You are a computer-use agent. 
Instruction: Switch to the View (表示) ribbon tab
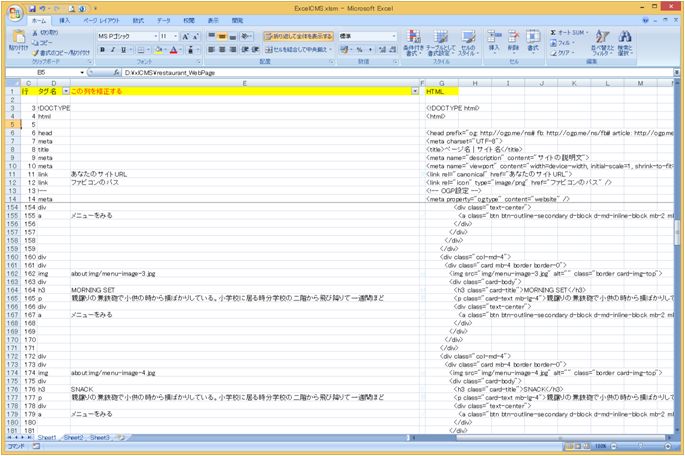coord(213,21)
